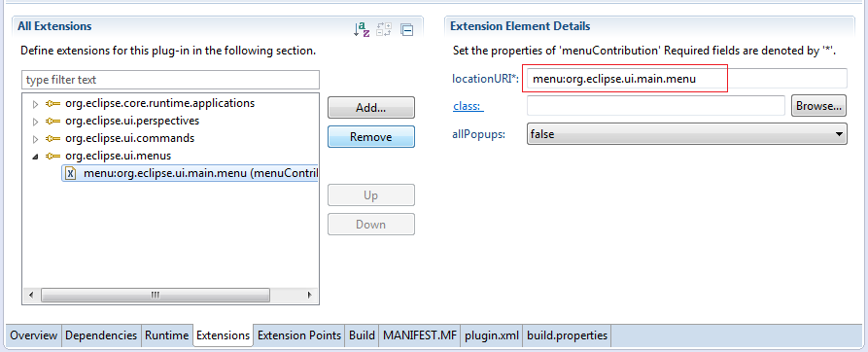Select the menuContribution XML element icon

[x=71, y=174]
